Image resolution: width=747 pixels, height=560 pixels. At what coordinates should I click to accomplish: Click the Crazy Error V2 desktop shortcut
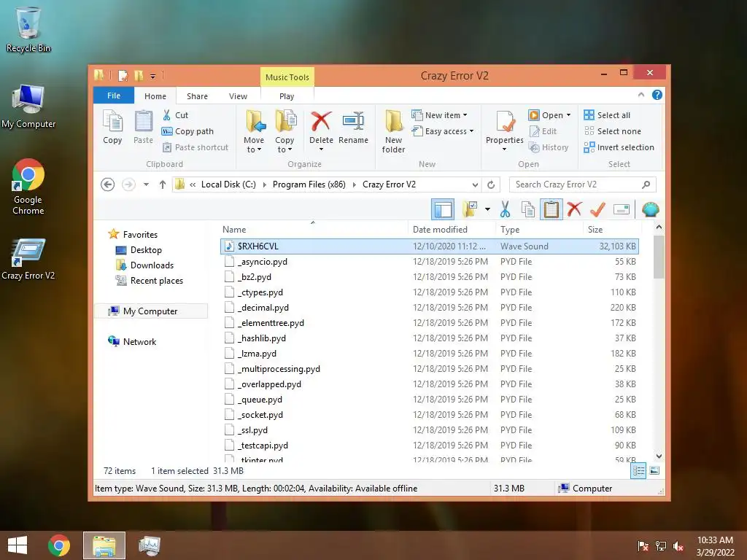pyautogui.click(x=28, y=259)
